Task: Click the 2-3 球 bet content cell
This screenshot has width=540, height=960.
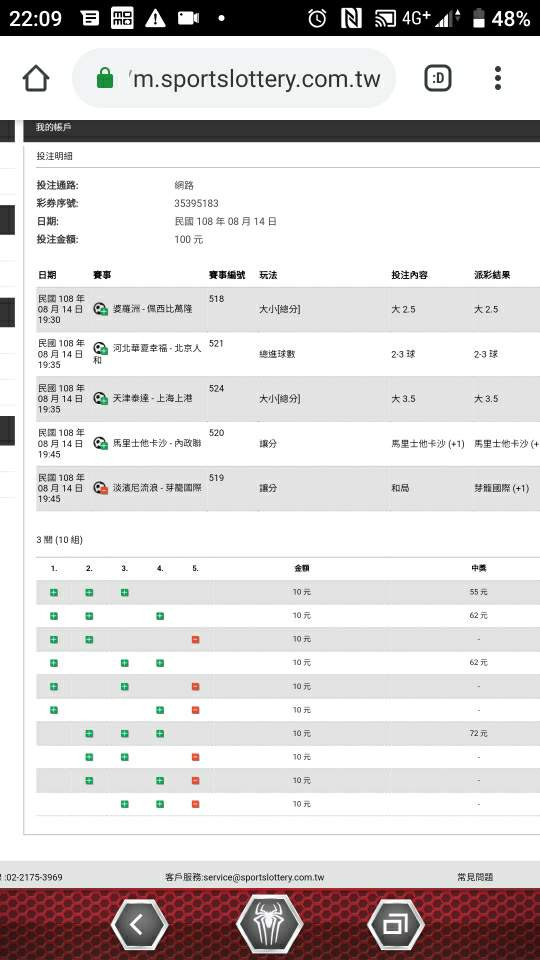Action: [x=403, y=354]
